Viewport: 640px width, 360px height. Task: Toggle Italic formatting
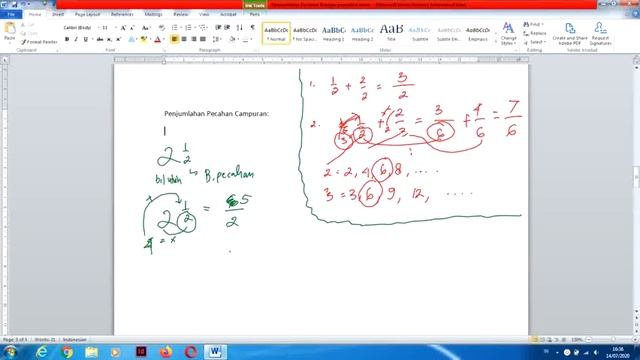pos(76,39)
